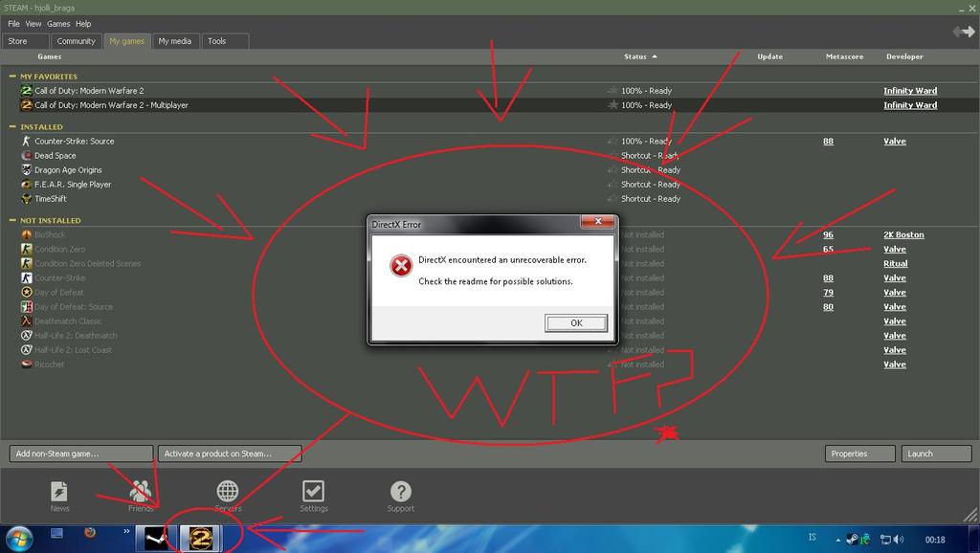This screenshot has width=980, height=553.
Task: Open Infinity Ward link on Multiplayer row
Action: click(910, 105)
